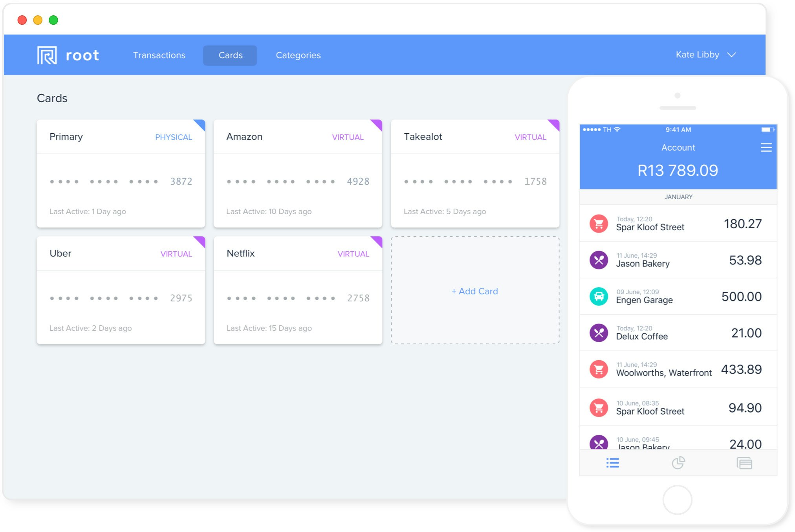Image resolution: width=795 pixels, height=532 pixels.
Task: Click the green macOS maximize button
Action: click(x=53, y=20)
